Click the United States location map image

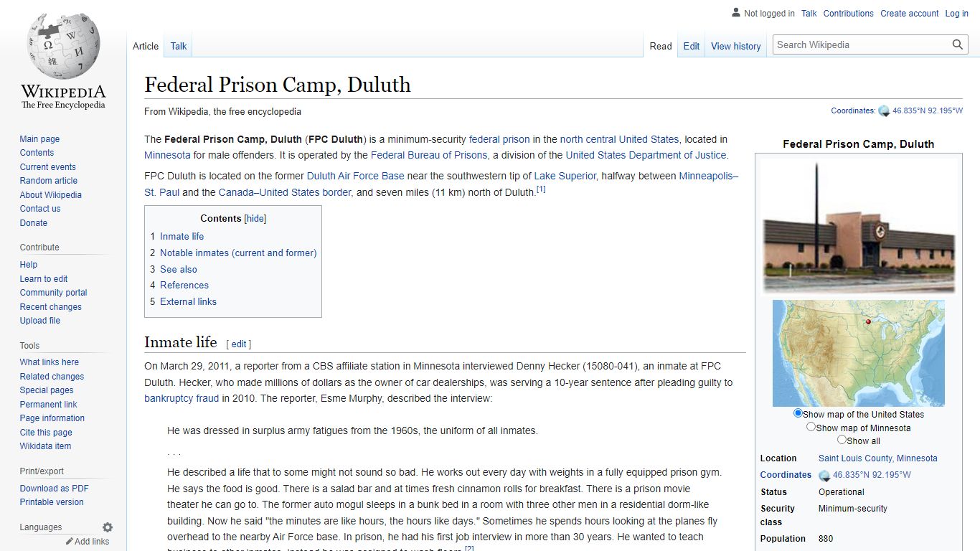tap(859, 353)
